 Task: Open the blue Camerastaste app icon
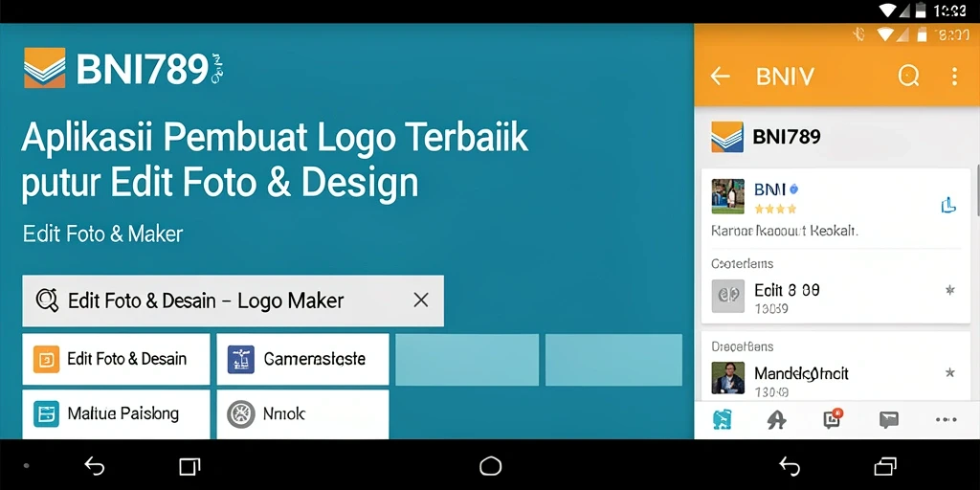pos(241,360)
